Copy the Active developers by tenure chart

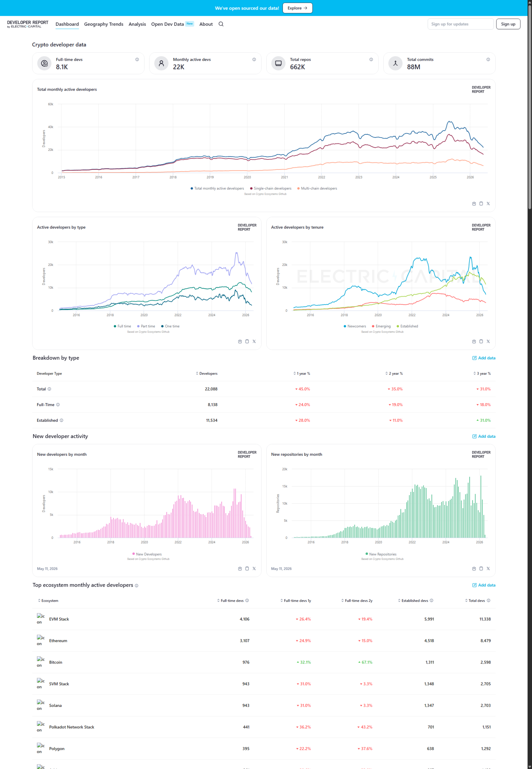pos(481,341)
